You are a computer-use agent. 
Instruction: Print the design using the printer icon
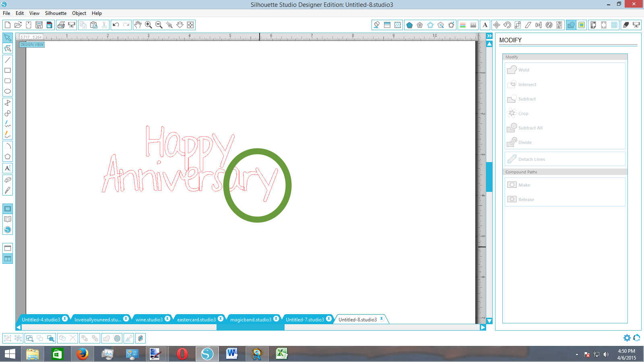61,25
